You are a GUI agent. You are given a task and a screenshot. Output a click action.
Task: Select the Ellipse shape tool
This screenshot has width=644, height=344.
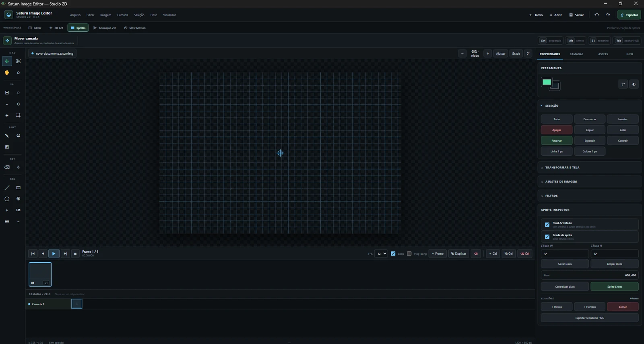(x=7, y=199)
